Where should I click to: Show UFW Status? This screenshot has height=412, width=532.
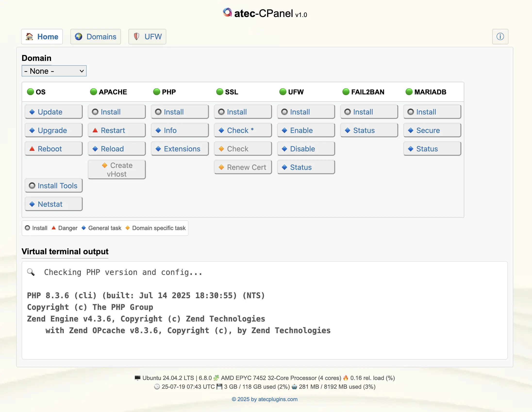306,167
